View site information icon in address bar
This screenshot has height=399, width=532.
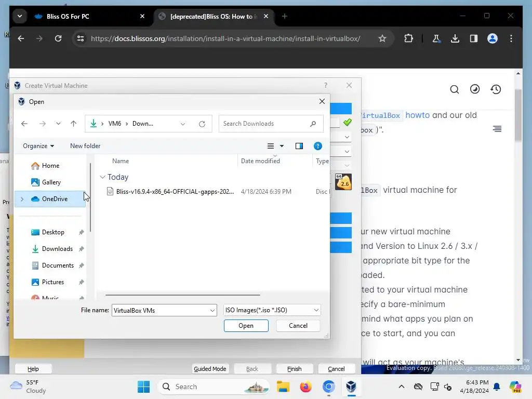(81, 38)
